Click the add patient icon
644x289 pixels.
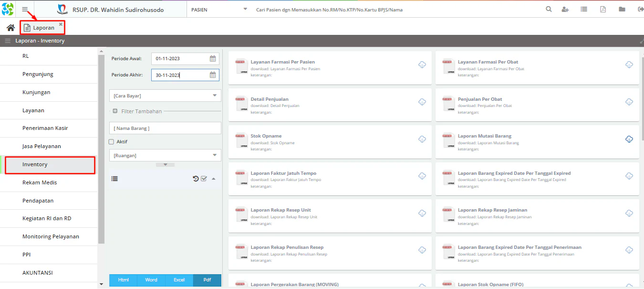pyautogui.click(x=565, y=9)
